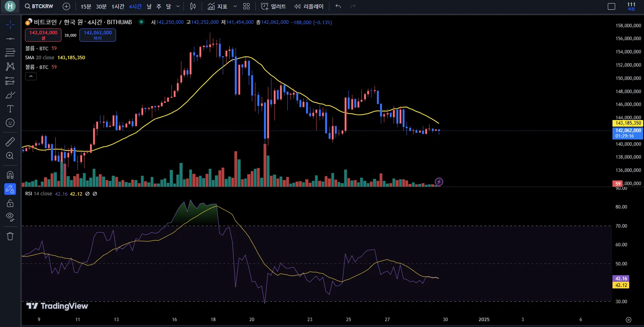This screenshot has height=327, width=644.
Task: Open the emoji icons tool
Action: [x=10, y=123]
